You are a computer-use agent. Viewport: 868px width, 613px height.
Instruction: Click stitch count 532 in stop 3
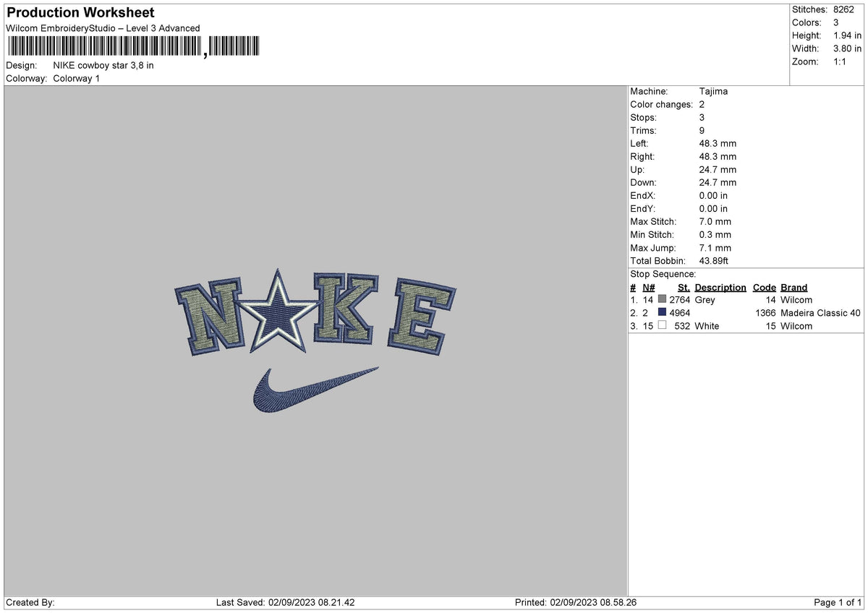(682, 326)
